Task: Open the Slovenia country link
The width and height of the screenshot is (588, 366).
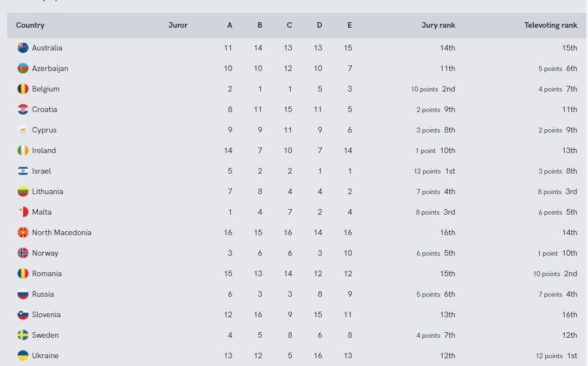Action: tap(47, 314)
